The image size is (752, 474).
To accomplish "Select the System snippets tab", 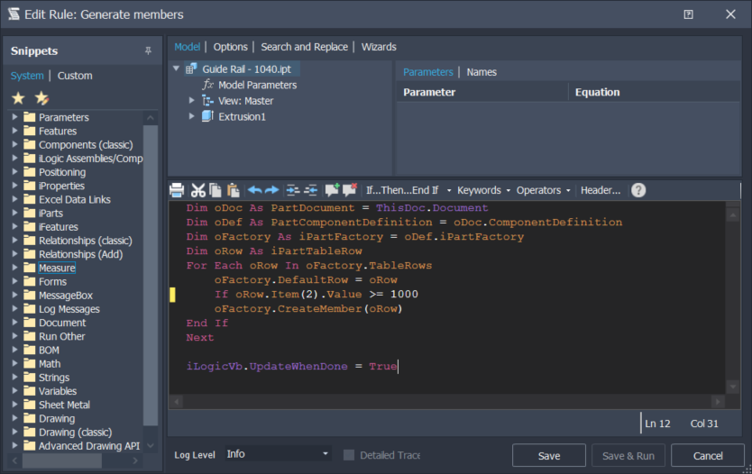I will [27, 76].
